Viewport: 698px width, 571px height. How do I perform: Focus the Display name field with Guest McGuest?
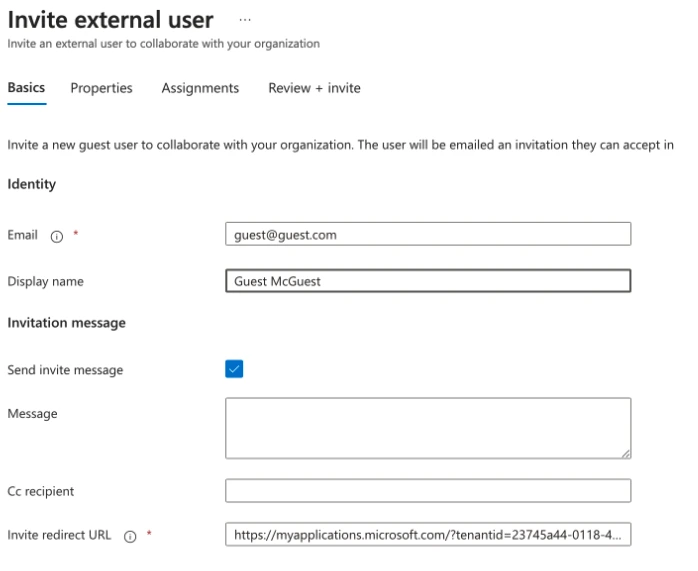pyautogui.click(x=428, y=281)
